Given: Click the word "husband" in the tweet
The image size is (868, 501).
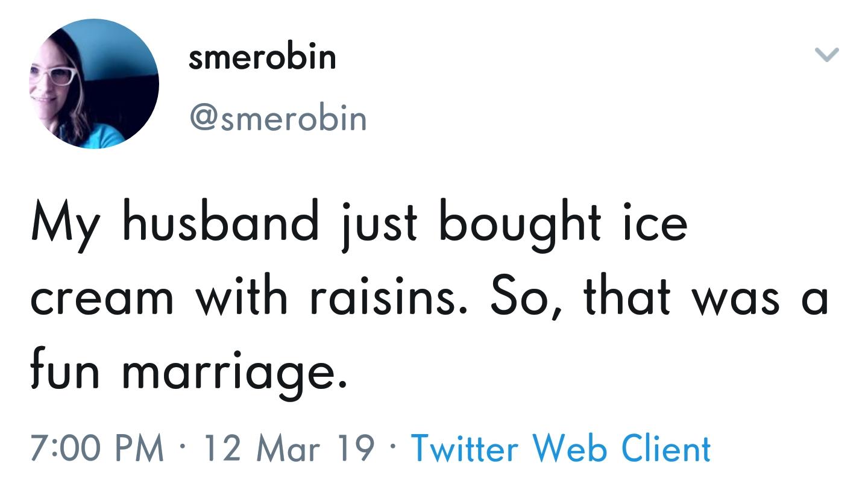Looking at the screenshot, I should point(221,222).
